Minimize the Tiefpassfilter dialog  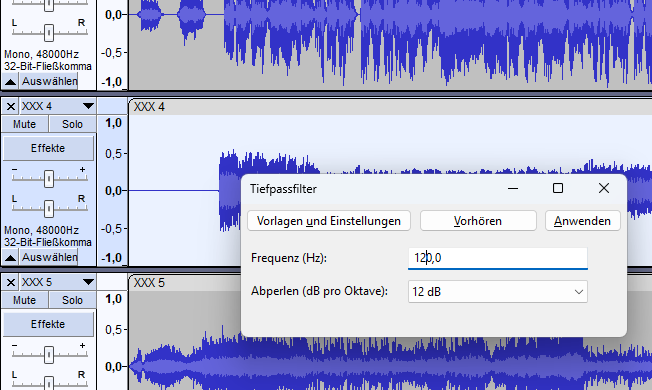513,188
